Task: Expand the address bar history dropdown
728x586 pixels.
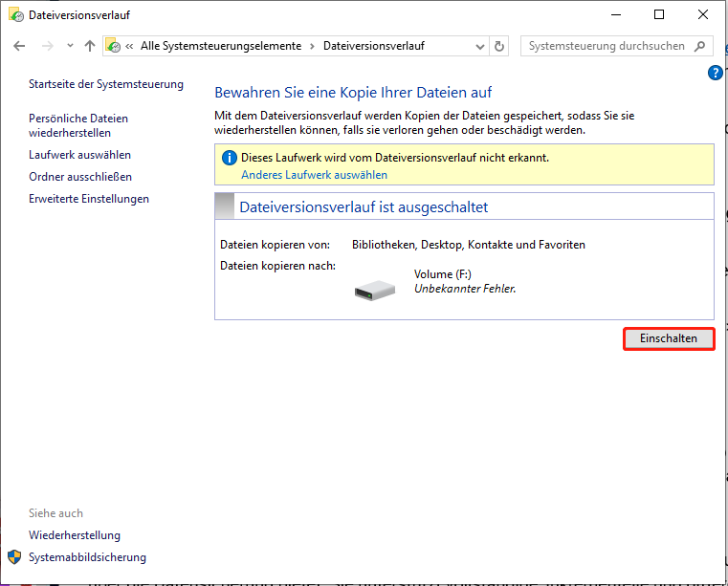Action: pyautogui.click(x=480, y=46)
